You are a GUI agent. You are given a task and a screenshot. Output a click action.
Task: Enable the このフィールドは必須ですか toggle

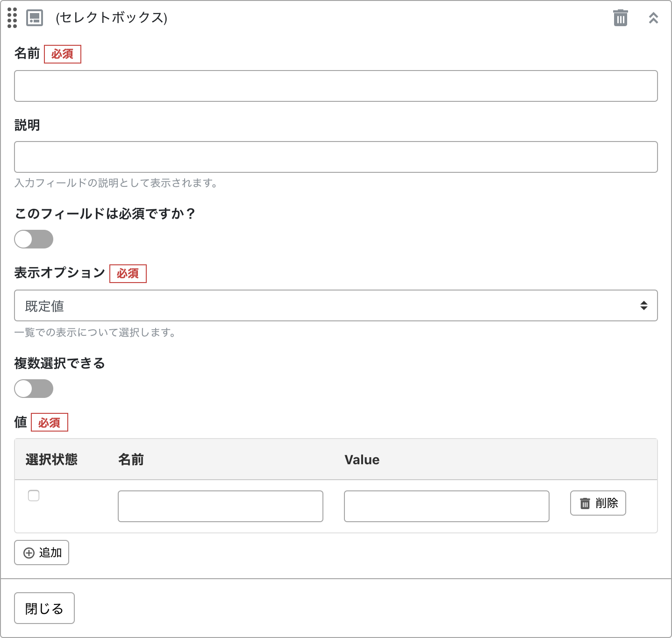coord(34,239)
